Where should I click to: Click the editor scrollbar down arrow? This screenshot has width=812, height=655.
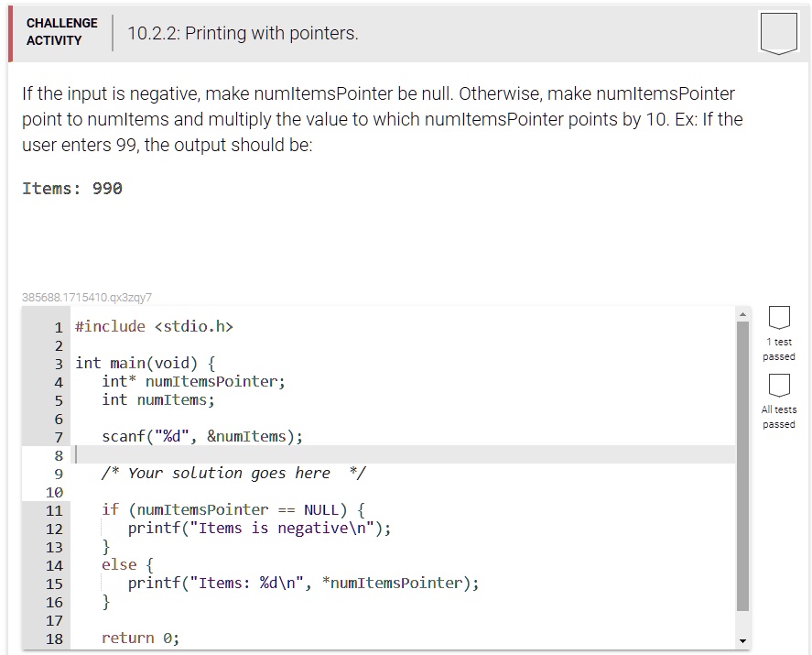point(742,641)
